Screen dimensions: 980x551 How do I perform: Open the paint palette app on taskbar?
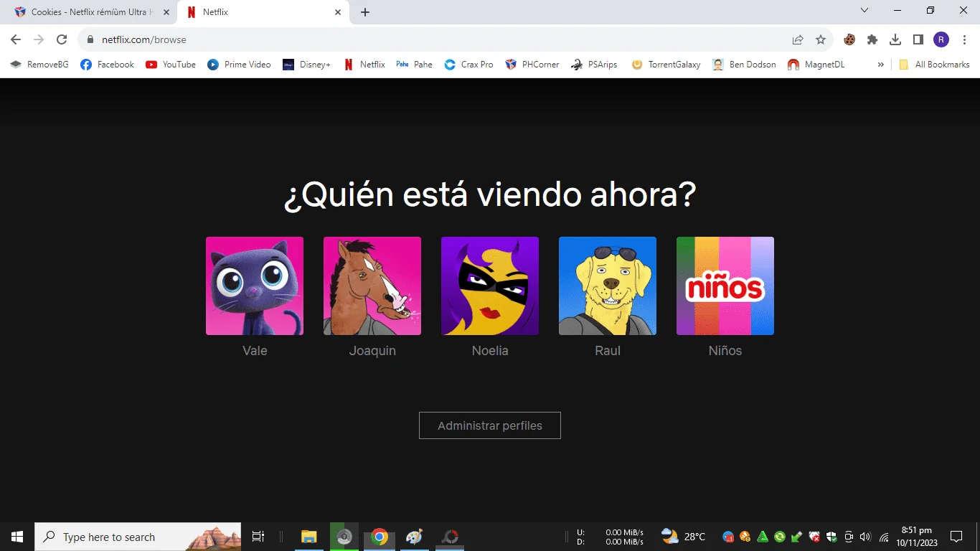click(x=415, y=537)
